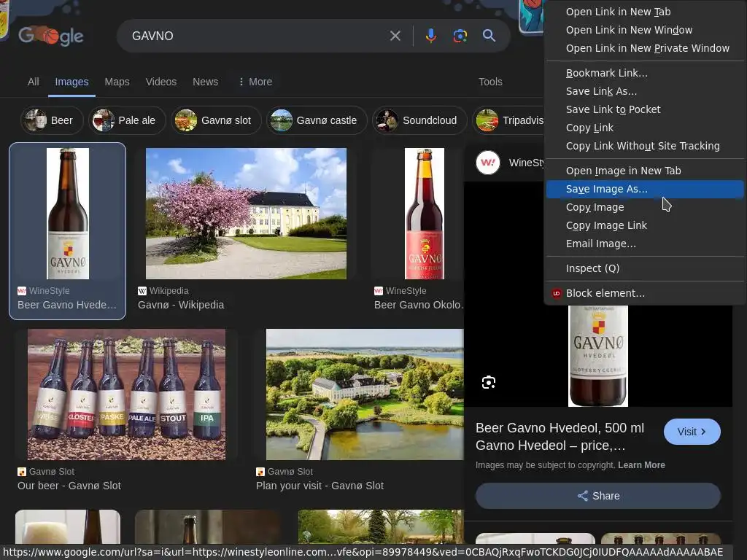
Task: Choose Open Link in New Window
Action: [x=645, y=30]
